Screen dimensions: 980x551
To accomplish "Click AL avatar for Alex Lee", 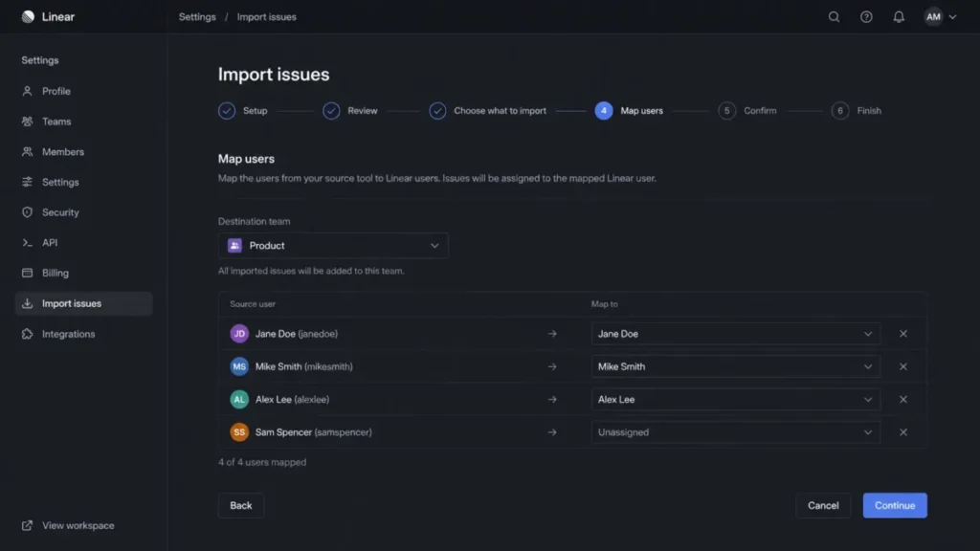I will click(239, 399).
